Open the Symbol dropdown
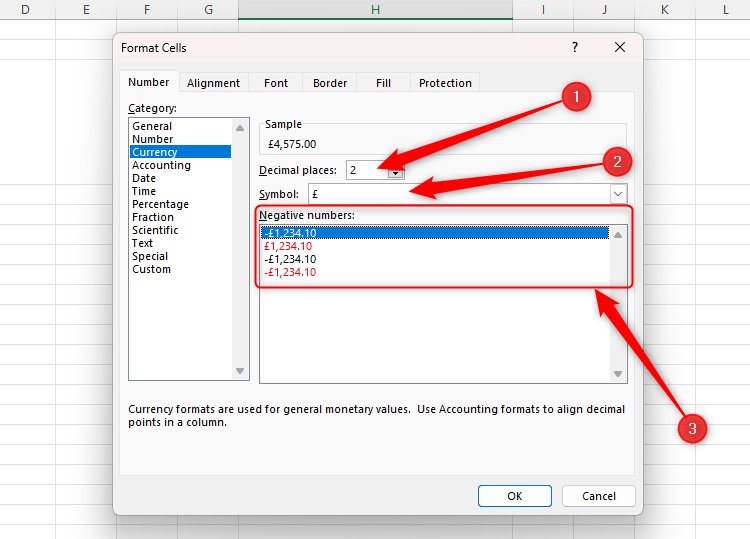This screenshot has width=750, height=539. [x=618, y=194]
